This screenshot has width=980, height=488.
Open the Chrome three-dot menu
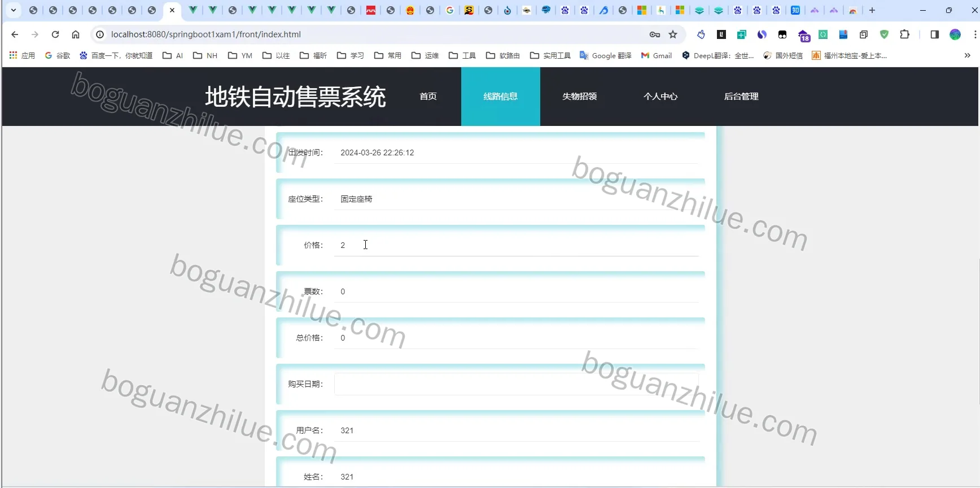point(975,34)
